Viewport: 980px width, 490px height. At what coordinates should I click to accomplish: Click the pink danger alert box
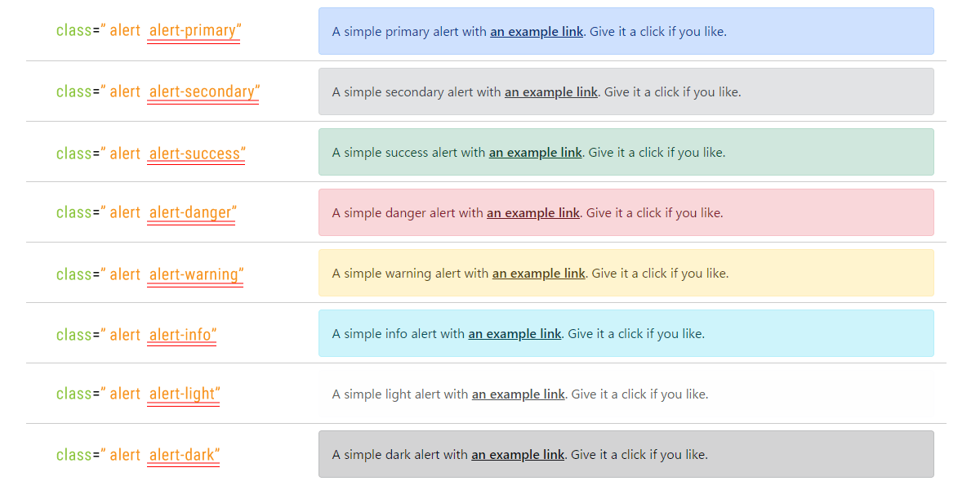point(626,212)
